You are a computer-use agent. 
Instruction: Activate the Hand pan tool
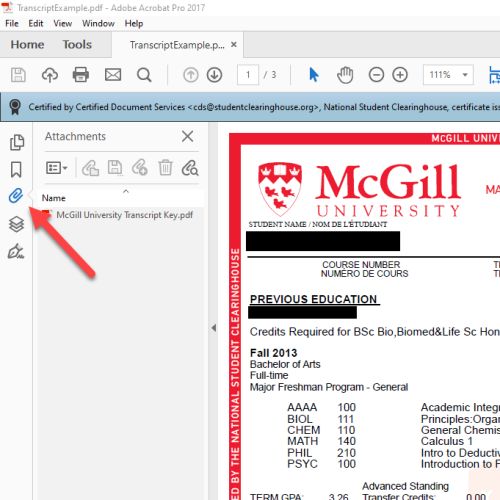pyautogui.click(x=345, y=75)
